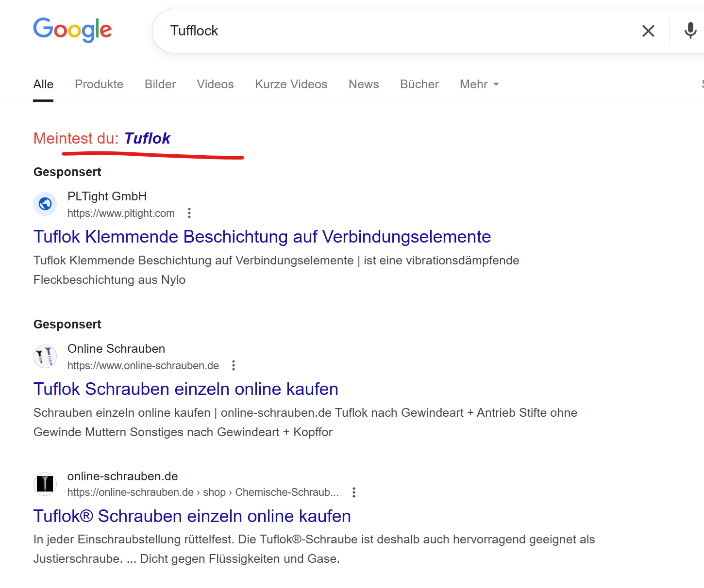Click the online-schrauben.de black favicon

click(x=45, y=484)
